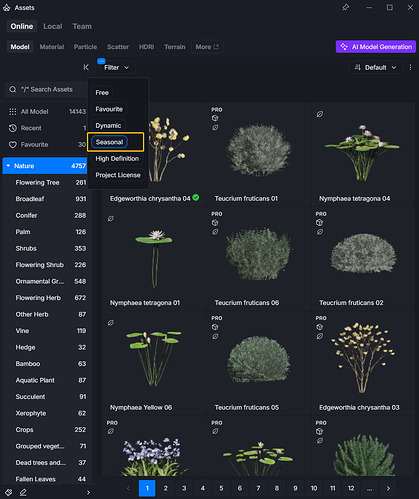The width and height of the screenshot is (419, 499).
Task: Click the paint bucket icon at bottom left
Action: click(9, 492)
